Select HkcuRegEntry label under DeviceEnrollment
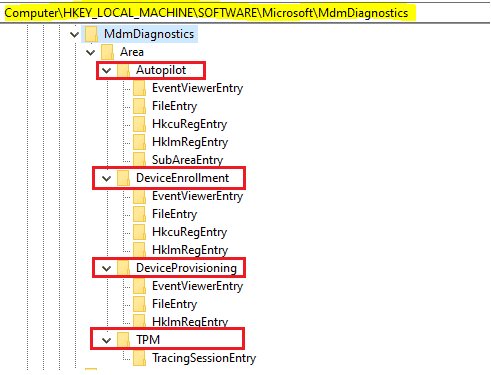The height and width of the screenshot is (375, 491). coord(189,232)
